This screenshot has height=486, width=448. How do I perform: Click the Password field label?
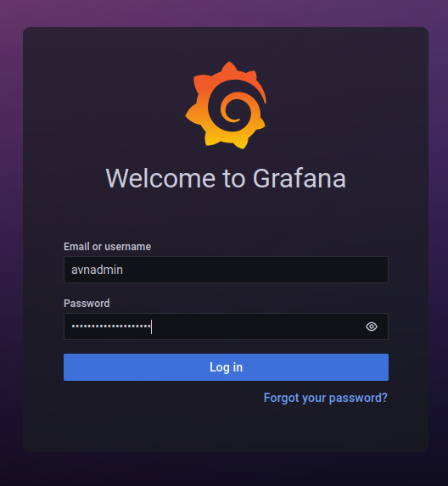(87, 303)
